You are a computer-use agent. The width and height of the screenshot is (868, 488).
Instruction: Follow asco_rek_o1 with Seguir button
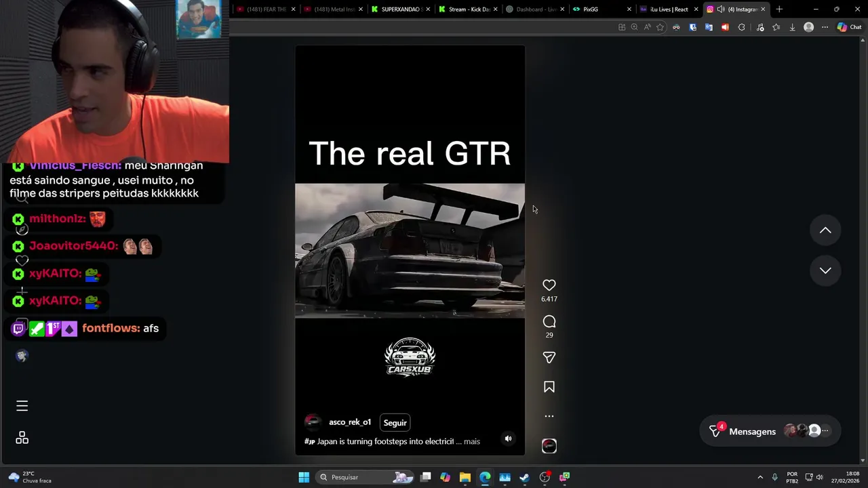pyautogui.click(x=395, y=423)
